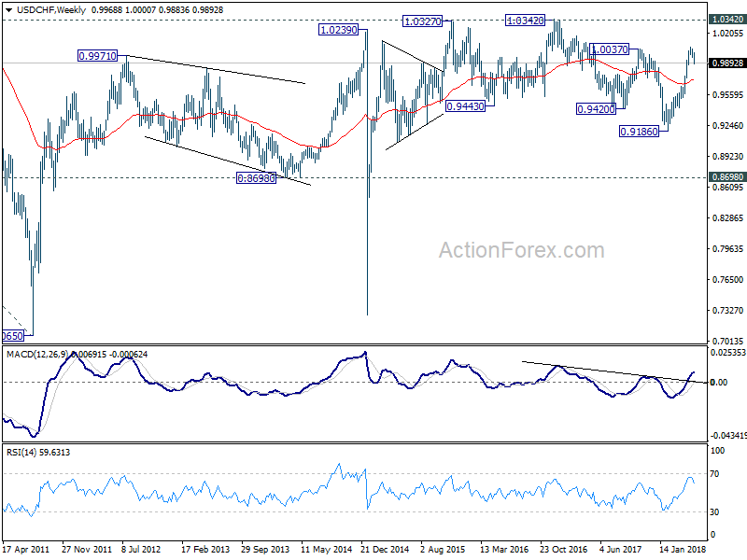This screenshot has height=560, width=747.
Task: Click the 0.86980 axis price tag
Action: pos(727,177)
